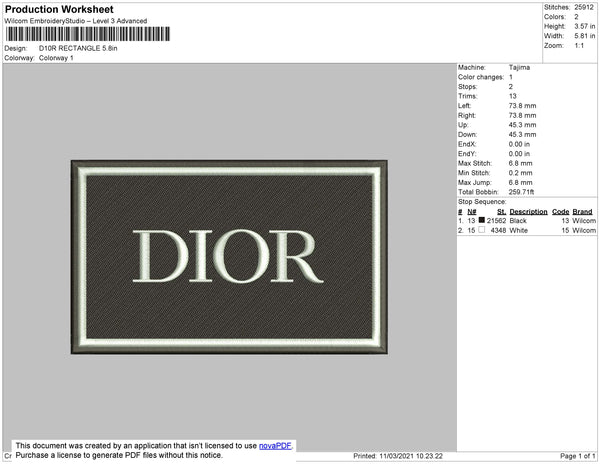Select the height value '3.57 in'
Image resolution: width=600 pixels, height=464 pixels.
coord(585,26)
